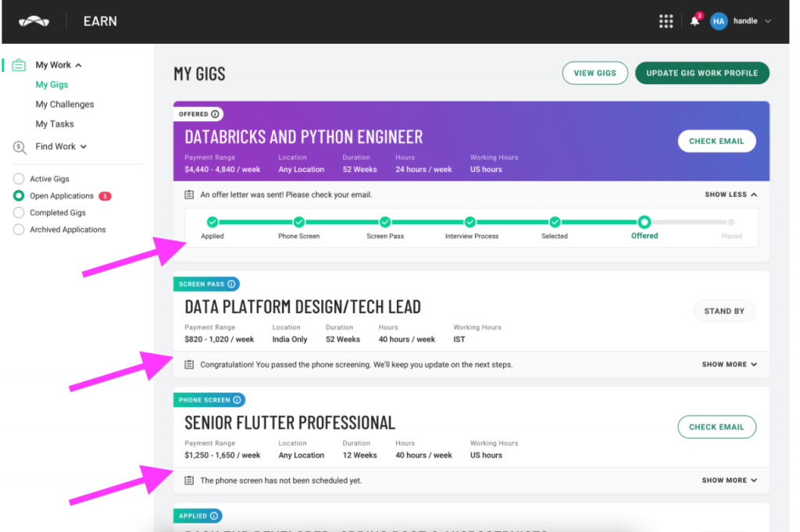The height and width of the screenshot is (532, 800).
Task: Select Archived Applications radio button
Action: tap(19, 229)
